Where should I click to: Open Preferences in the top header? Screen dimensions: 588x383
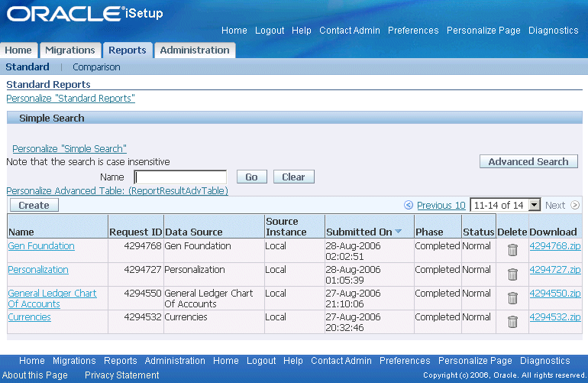tap(413, 31)
